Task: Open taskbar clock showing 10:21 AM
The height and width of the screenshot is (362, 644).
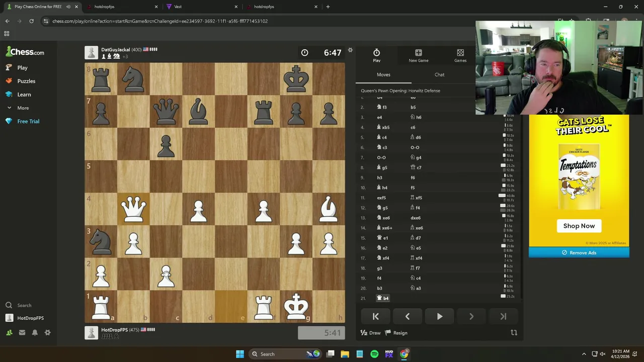Action: pyautogui.click(x=621, y=354)
